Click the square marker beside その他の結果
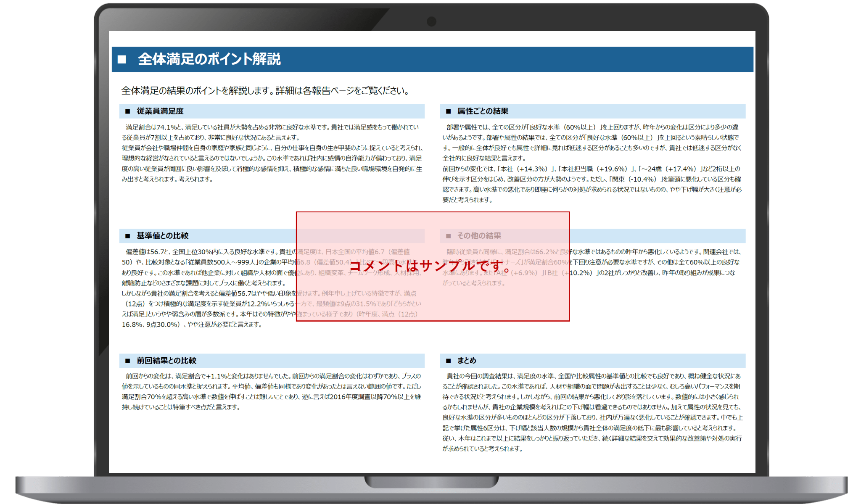861x504 pixels. [x=448, y=236]
